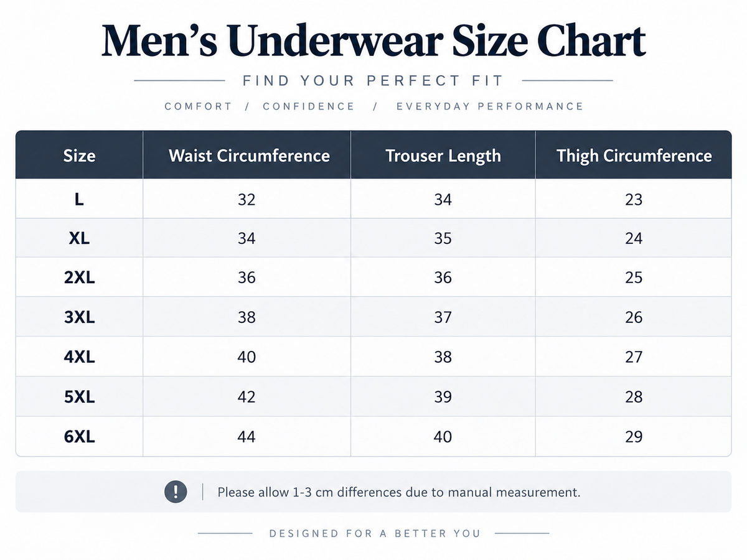747x560 pixels.
Task: Click the 6XL size label
Action: pos(79,437)
